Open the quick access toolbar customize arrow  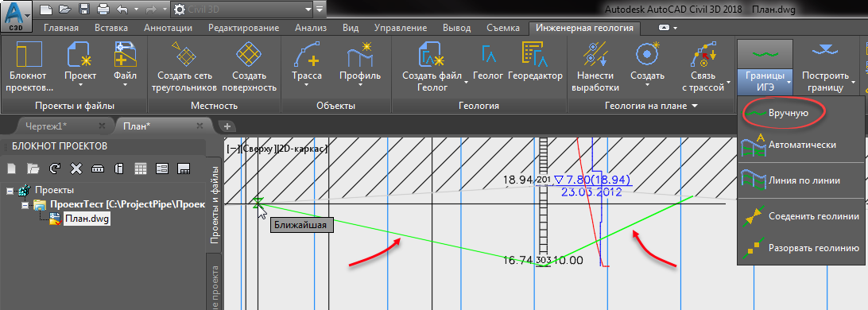point(320,10)
